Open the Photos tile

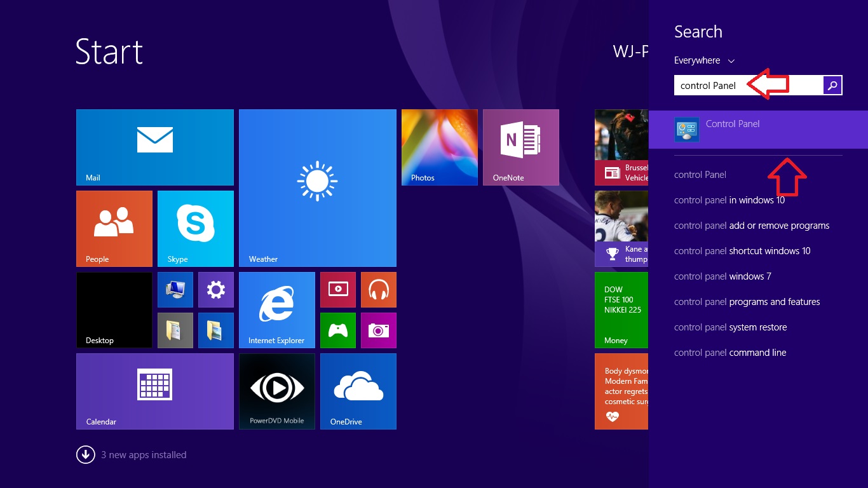(440, 147)
